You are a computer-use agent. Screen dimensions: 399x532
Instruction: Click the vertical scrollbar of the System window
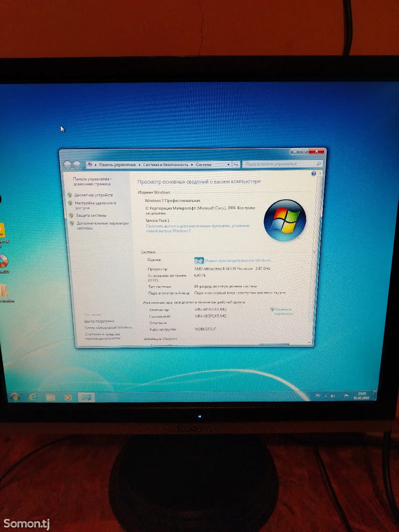tap(316, 257)
